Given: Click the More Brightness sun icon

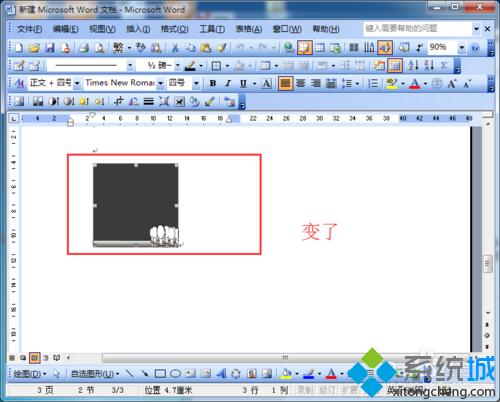Looking at the screenshot, I should [84, 101].
